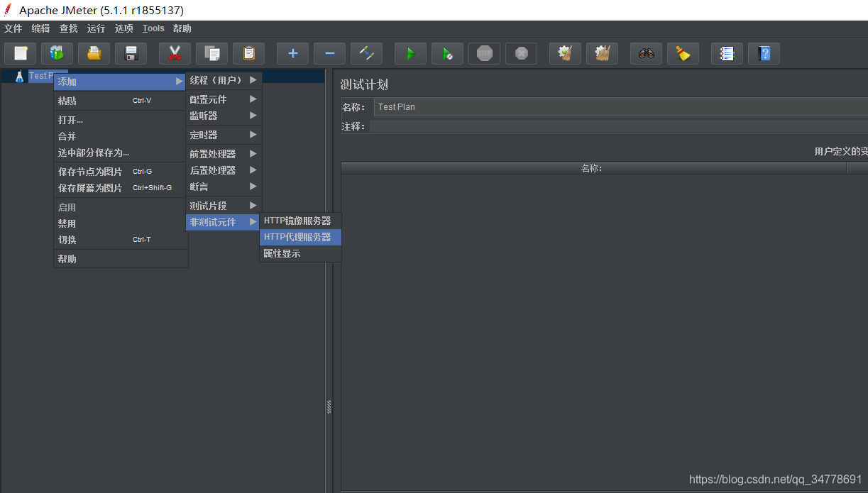Select 合并 in context menu

click(121, 136)
